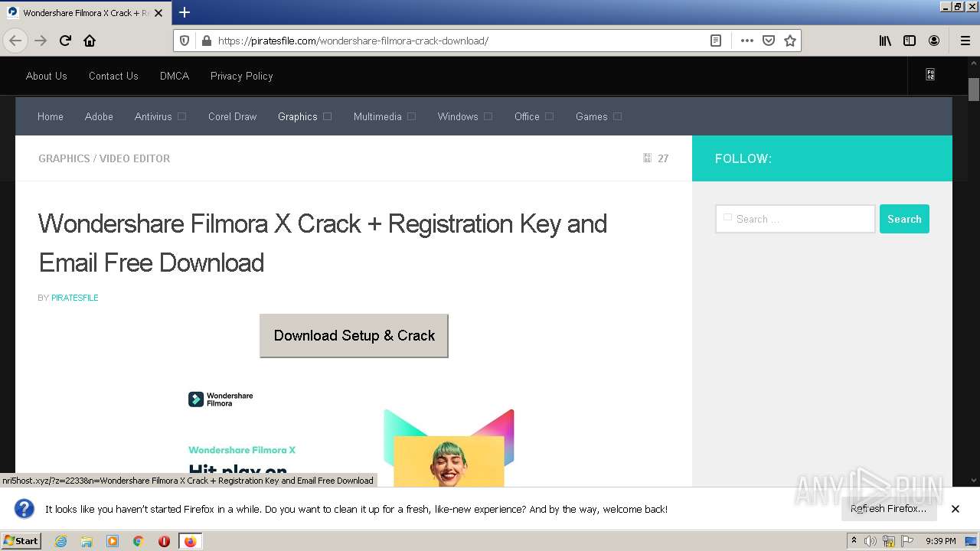980x551 pixels.
Task: Open Action Center flag icon
Action: click(907, 541)
